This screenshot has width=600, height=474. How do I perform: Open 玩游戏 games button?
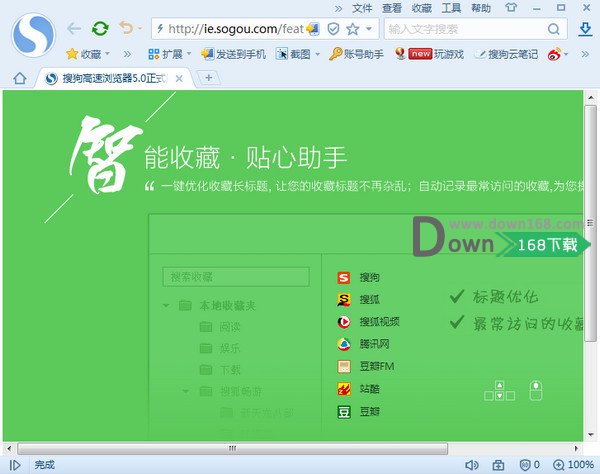[x=430, y=54]
